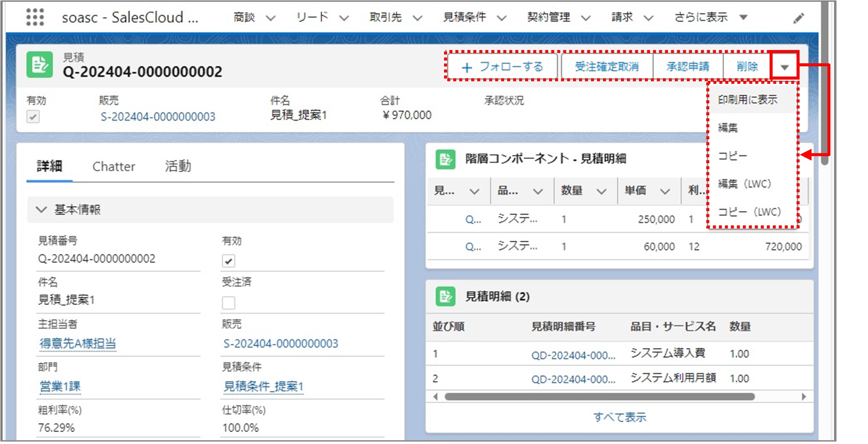868x444 pixels.
Task: Go to the リード navigation tab
Action: [312, 17]
